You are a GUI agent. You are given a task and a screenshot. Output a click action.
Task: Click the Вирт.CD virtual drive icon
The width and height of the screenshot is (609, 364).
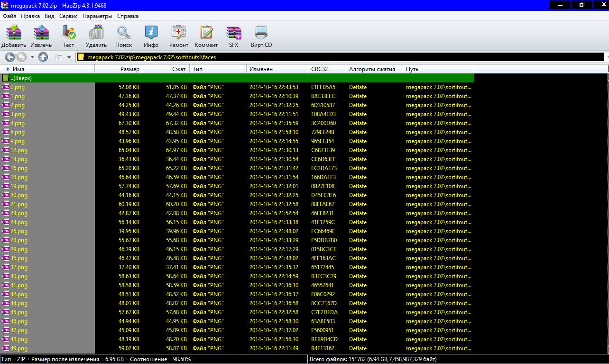tap(261, 33)
